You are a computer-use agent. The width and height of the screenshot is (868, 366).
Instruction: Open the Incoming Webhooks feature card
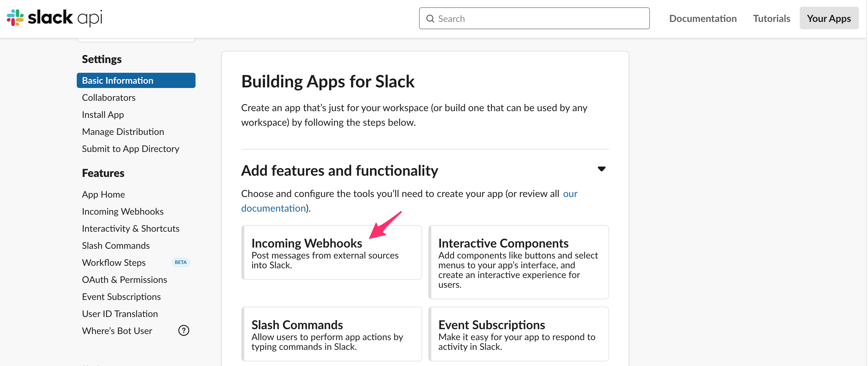pyautogui.click(x=332, y=252)
